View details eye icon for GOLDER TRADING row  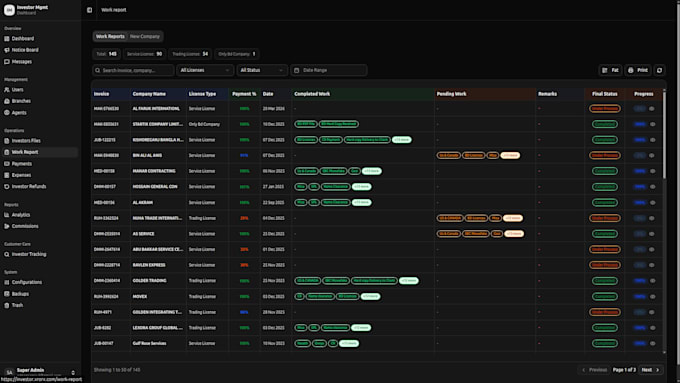652,281
